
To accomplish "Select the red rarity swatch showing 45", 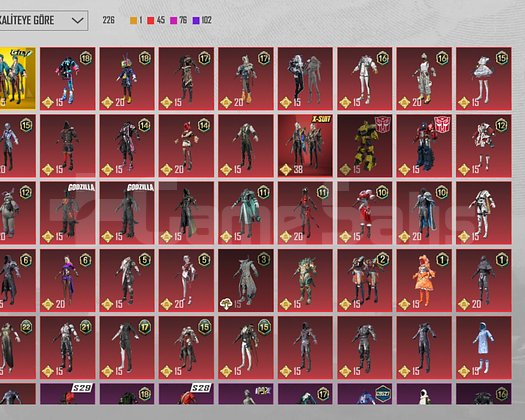I will [x=151, y=20].
